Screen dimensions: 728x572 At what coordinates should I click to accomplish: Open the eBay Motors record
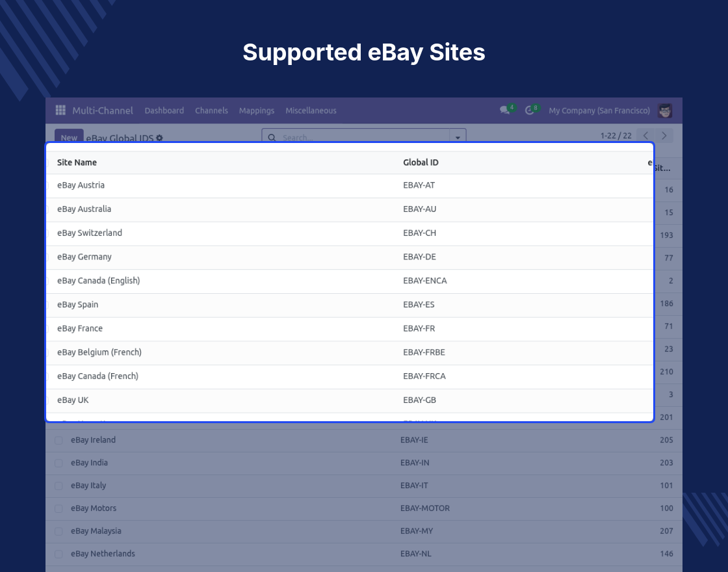[x=94, y=508]
